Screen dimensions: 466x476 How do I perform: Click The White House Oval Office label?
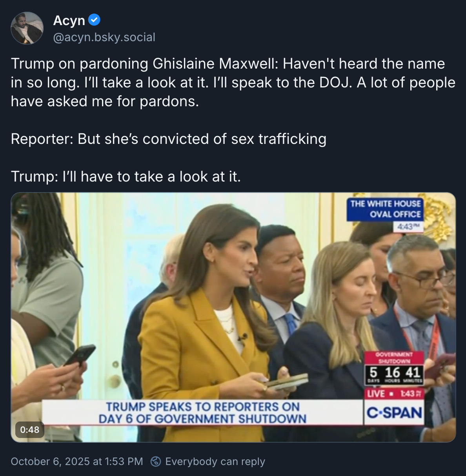pos(385,209)
